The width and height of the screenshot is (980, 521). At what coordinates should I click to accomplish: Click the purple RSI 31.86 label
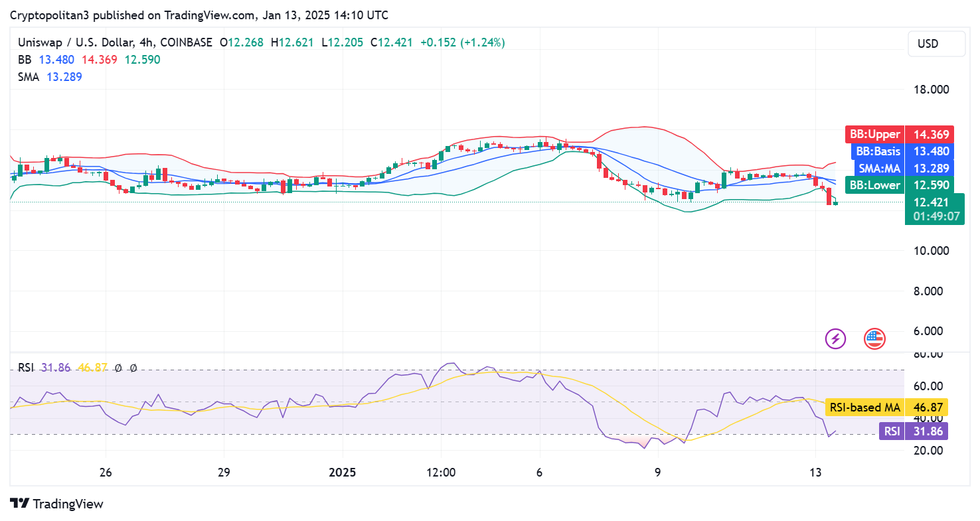pyautogui.click(x=913, y=431)
